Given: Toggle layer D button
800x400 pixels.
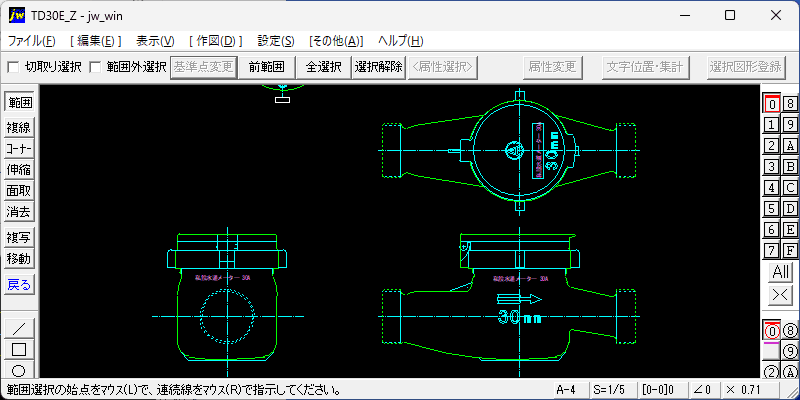Looking at the screenshot, I should click(790, 209).
